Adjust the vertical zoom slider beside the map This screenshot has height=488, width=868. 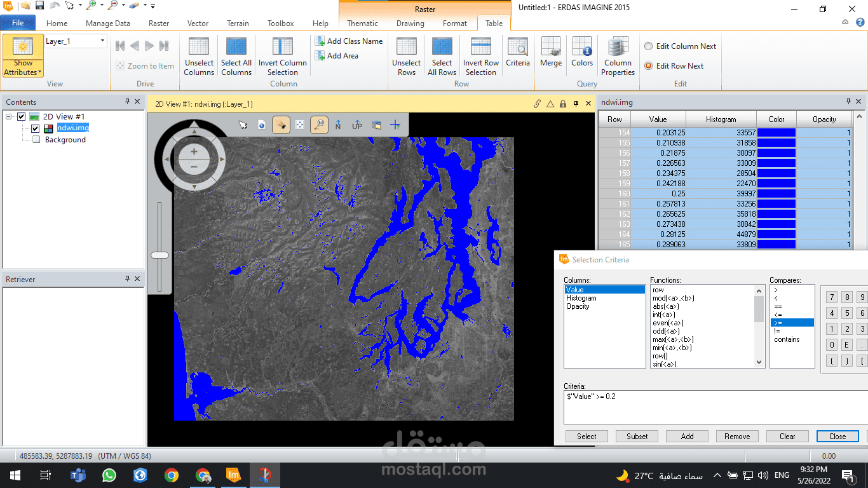[x=159, y=254]
